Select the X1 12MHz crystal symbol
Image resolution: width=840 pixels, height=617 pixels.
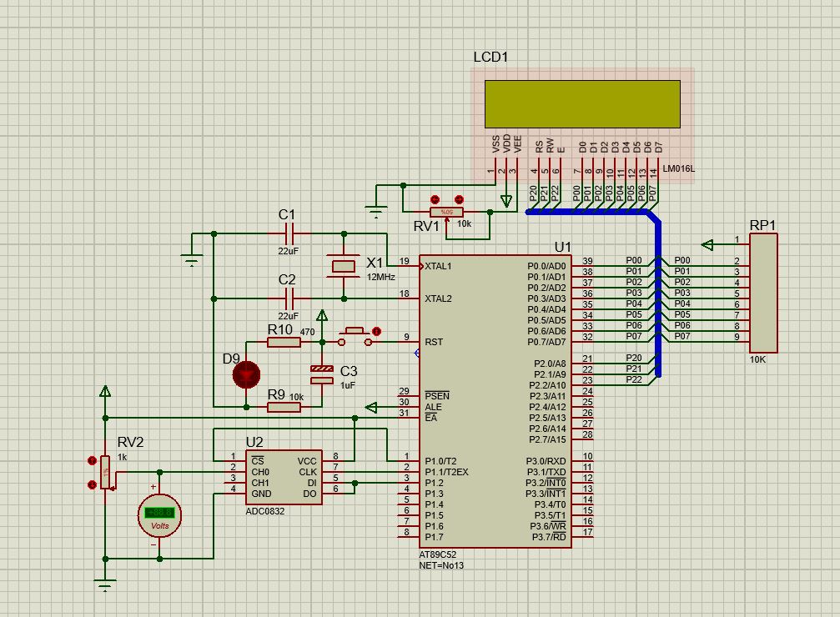click(344, 266)
